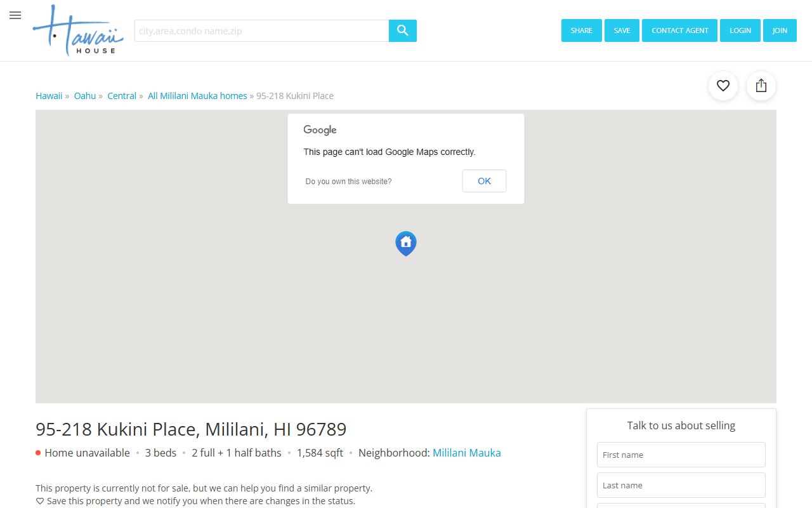Open 'Do you own this website?' link
This screenshot has width=812, height=508.
[x=348, y=182]
